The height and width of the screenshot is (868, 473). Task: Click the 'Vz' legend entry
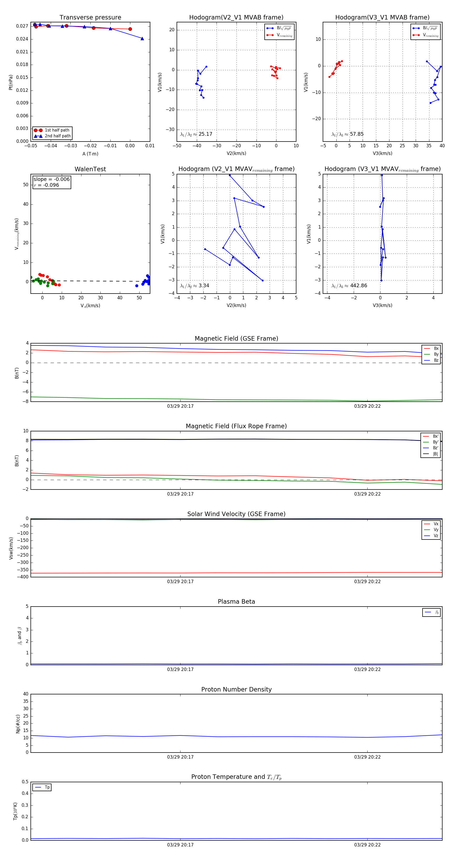pyautogui.click(x=431, y=536)
